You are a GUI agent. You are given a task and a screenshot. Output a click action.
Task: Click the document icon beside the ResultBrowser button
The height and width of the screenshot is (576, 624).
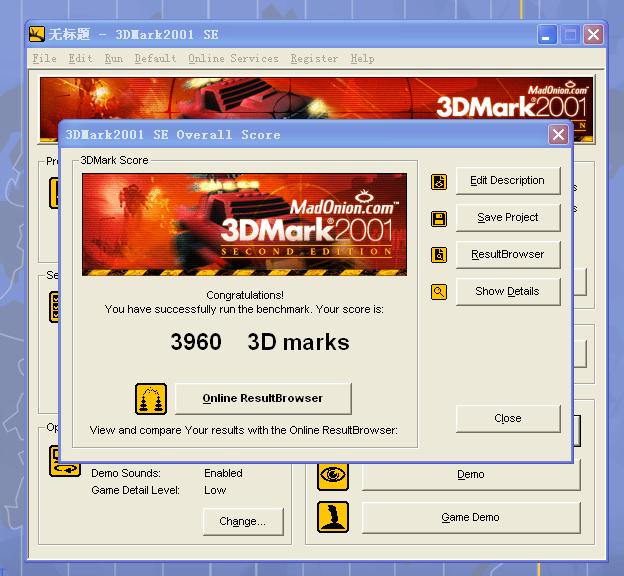439,255
